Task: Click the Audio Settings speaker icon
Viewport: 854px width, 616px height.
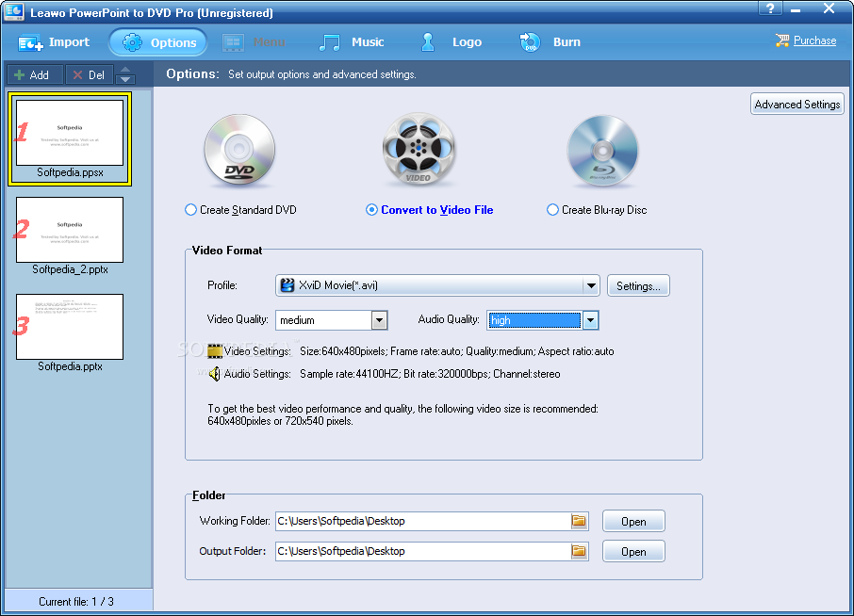Action: pyautogui.click(x=215, y=374)
